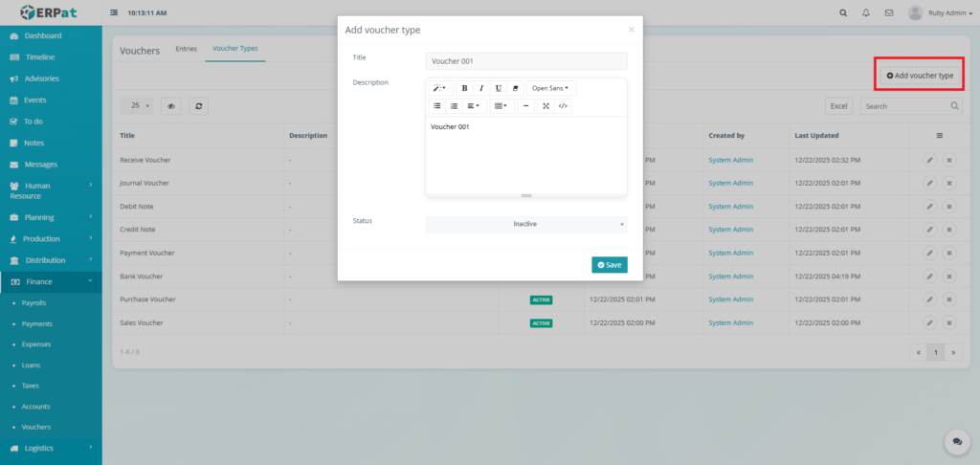Image resolution: width=980 pixels, height=465 pixels.
Task: Click the table search magnifier icon
Action: pos(955,106)
